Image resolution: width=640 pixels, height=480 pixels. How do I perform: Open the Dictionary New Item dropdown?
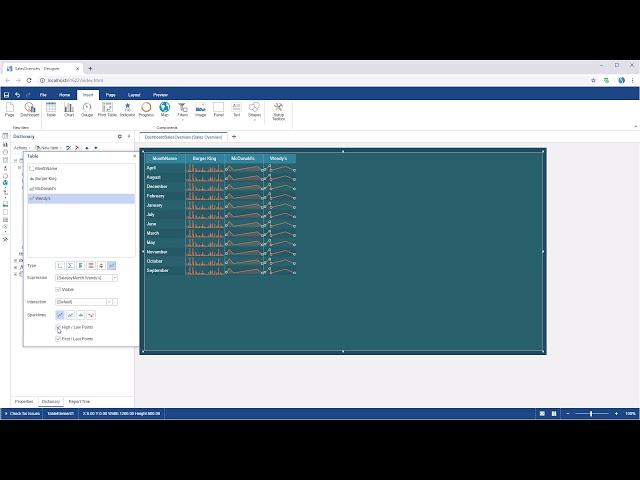tap(49, 148)
